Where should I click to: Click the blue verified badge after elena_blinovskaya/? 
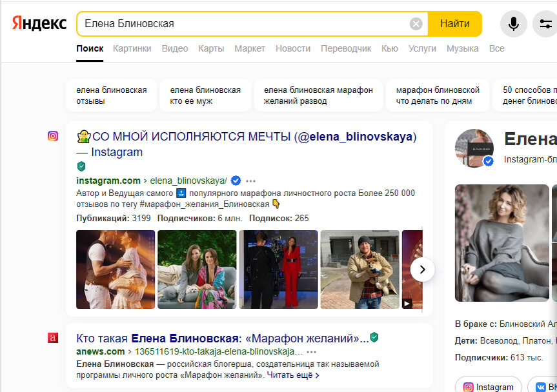coord(236,181)
